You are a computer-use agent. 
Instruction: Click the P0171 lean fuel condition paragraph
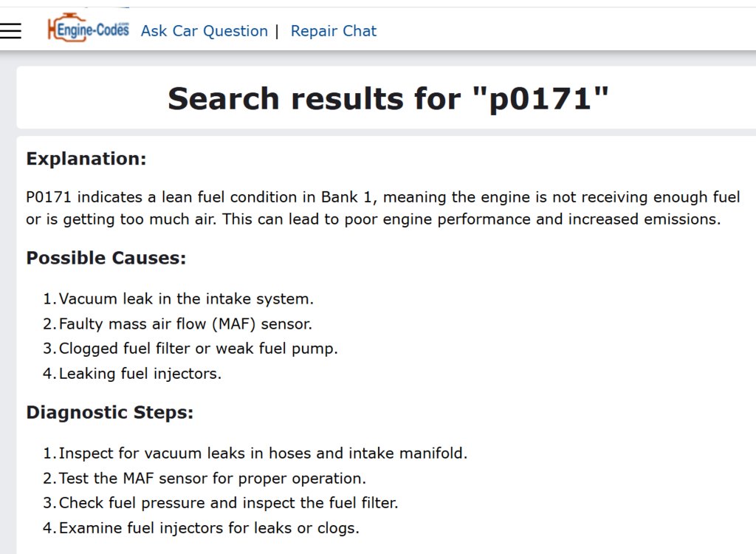(x=383, y=208)
